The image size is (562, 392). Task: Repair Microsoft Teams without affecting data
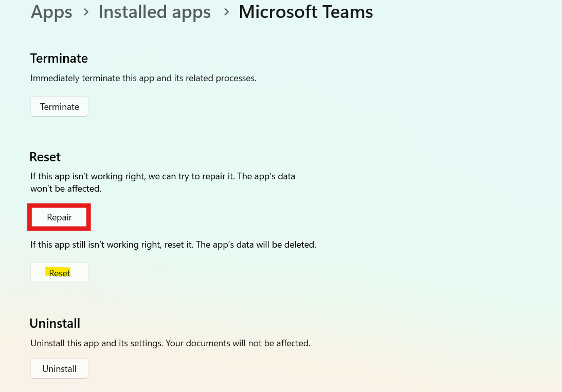pos(59,217)
